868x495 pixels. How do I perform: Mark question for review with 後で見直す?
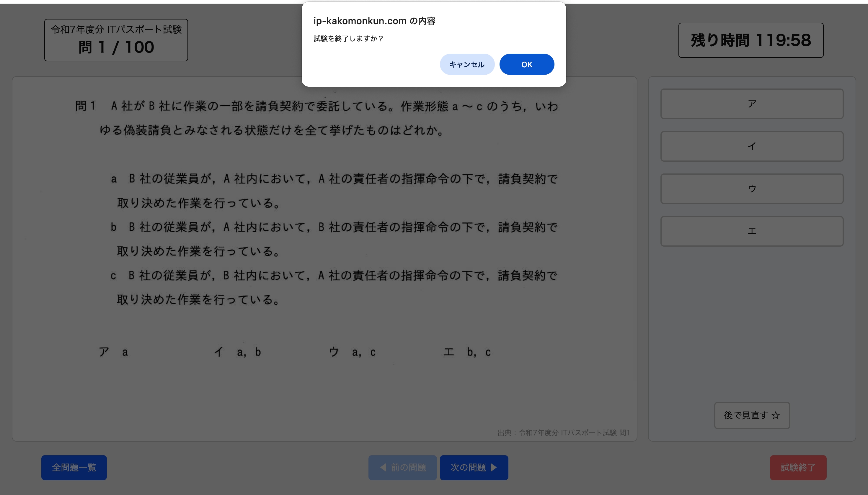(751, 415)
